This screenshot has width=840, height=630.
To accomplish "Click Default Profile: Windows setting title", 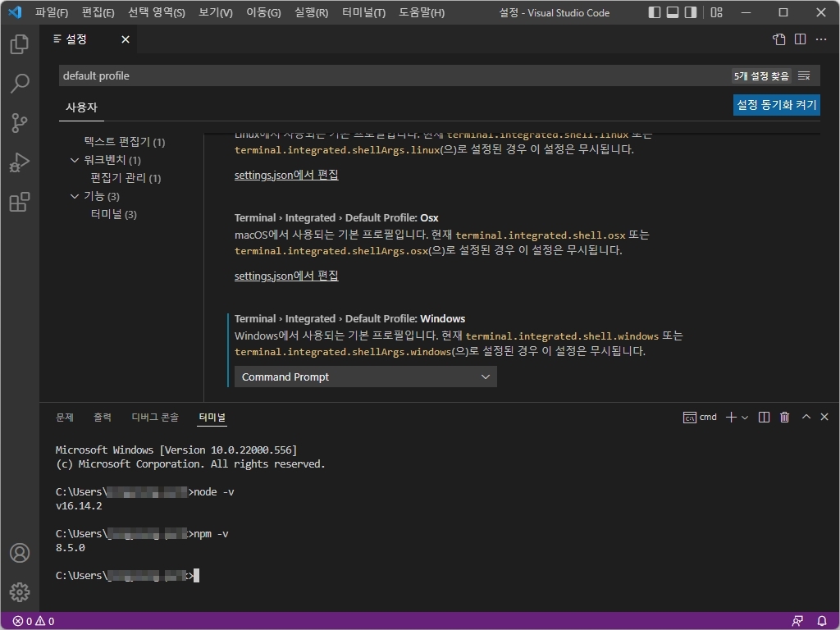I will tap(349, 319).
